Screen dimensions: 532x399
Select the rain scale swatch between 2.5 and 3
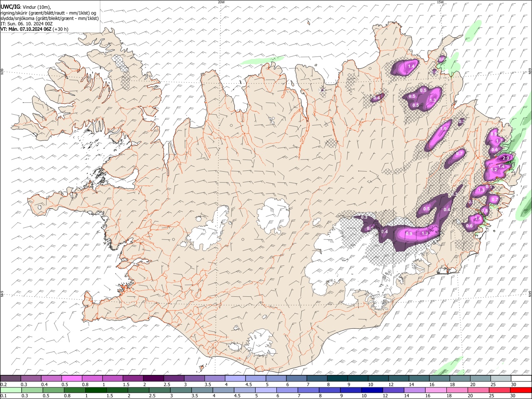[160, 390]
